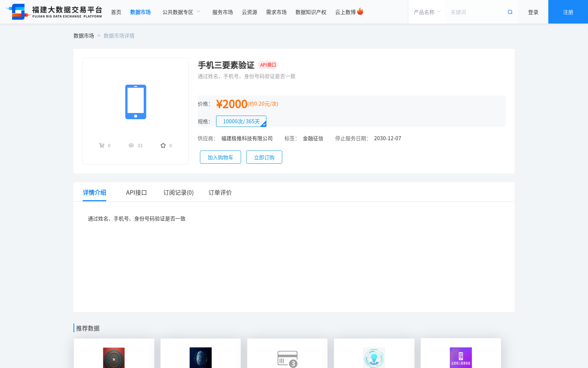Expand the 产品名称 search type dropdown
This screenshot has height=368, width=588.
[427, 12]
